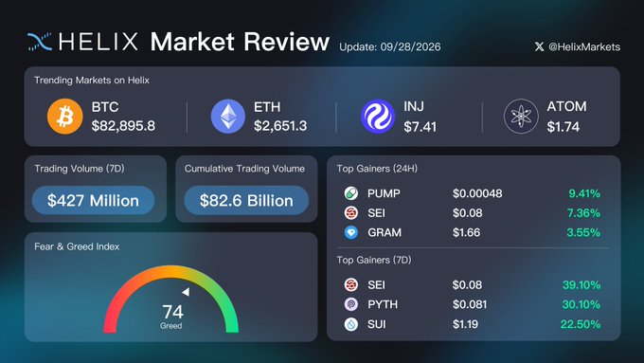This screenshot has height=363, width=644.
Task: Click the SUI token name
Action: click(x=377, y=324)
